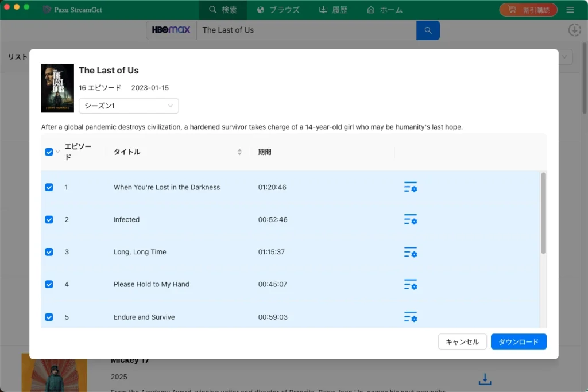The image size is (588, 392).
Task: Toggle the select-all episodes checkbox
Action: tap(49, 152)
